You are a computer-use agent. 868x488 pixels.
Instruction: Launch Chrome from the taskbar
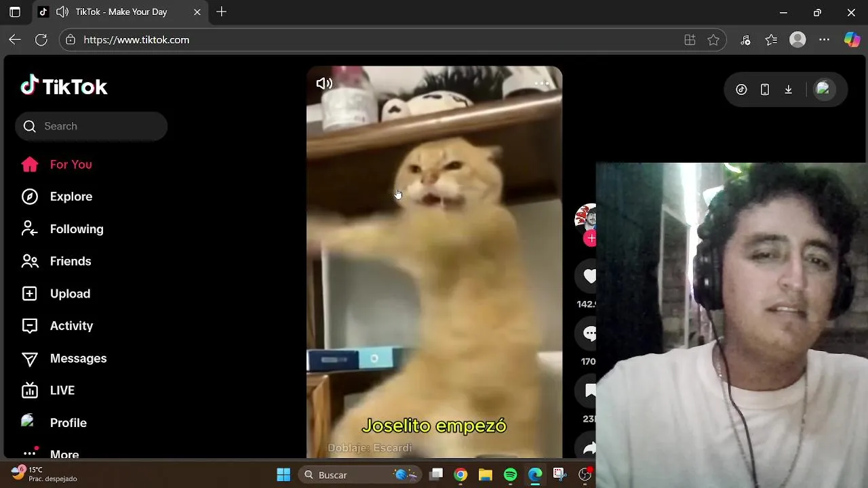point(460,474)
